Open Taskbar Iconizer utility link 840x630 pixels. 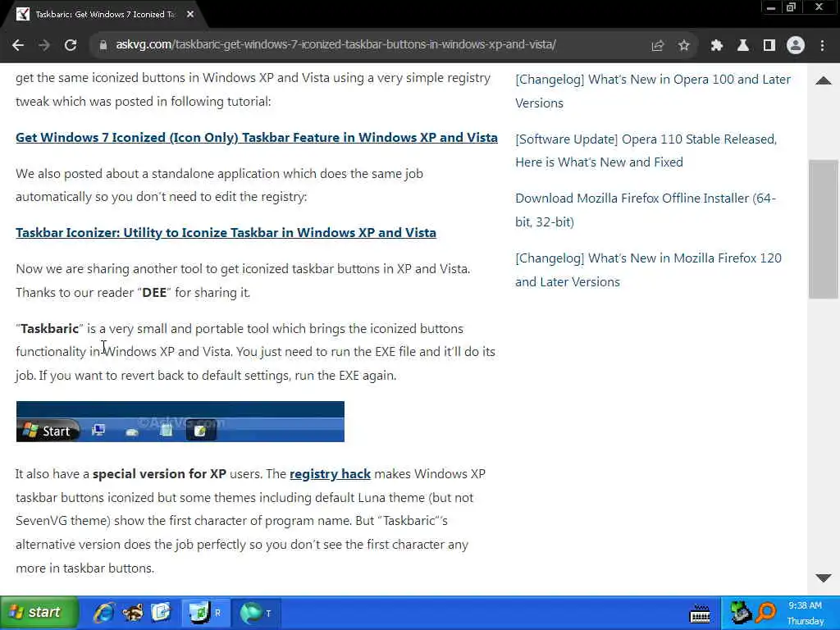coord(226,233)
